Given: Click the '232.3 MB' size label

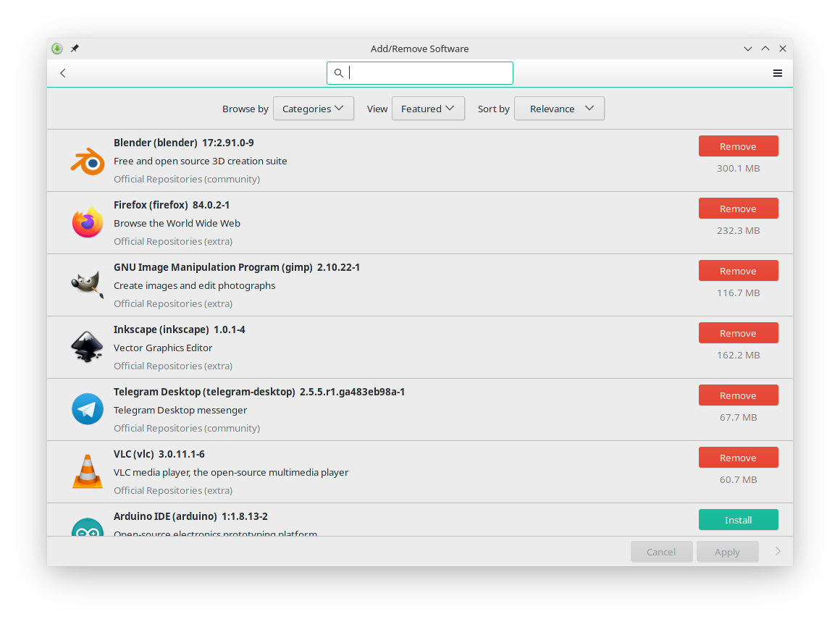Looking at the screenshot, I should [738, 230].
